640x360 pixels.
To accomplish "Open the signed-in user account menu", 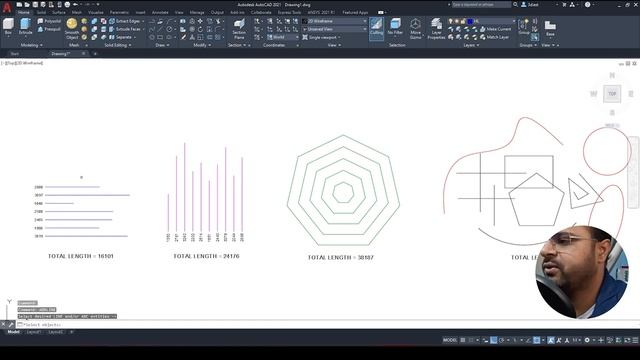I will [x=531, y=4].
